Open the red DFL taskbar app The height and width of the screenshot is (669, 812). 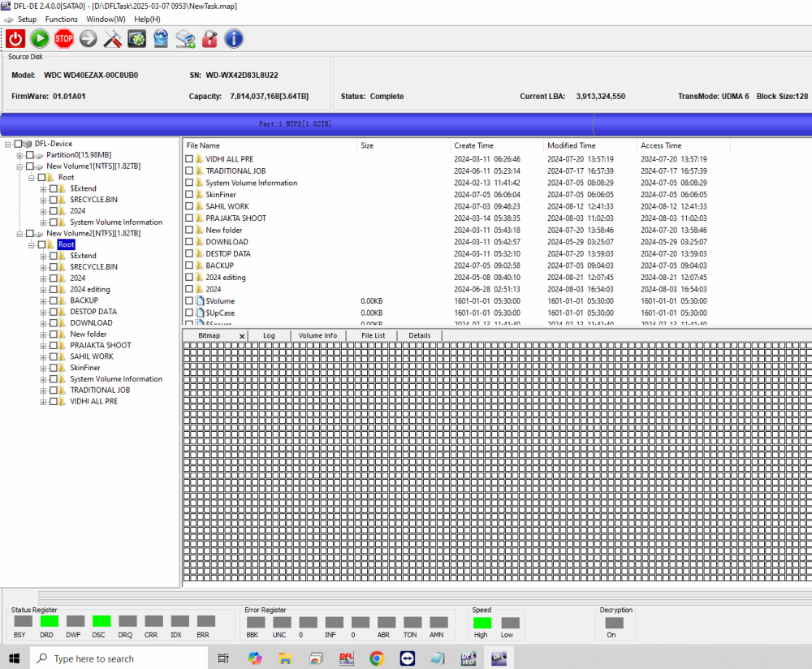pyautogui.click(x=347, y=658)
